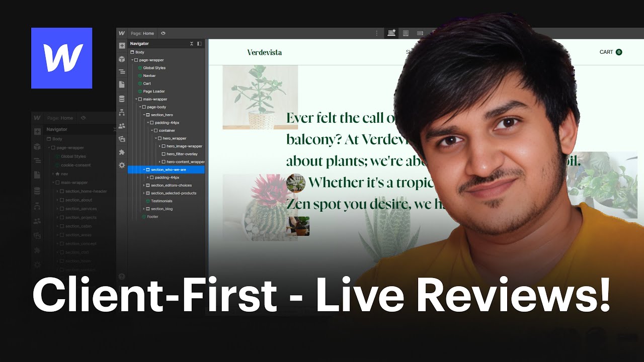Select the Footer row in Navigator
The width and height of the screenshot is (644, 362).
(166, 217)
